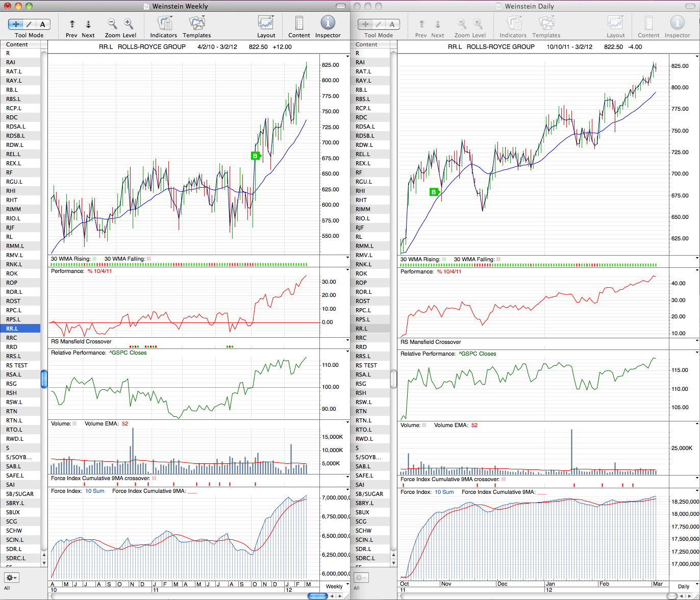Image resolution: width=700 pixels, height=600 pixels.
Task: Open the gear actions menu below symbol list
Action: click(11, 578)
